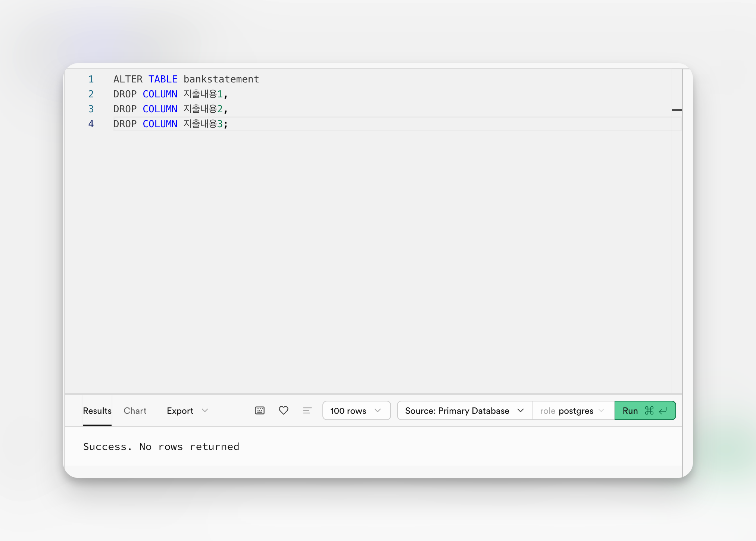Click the prettify SQL lines icon

pos(307,410)
